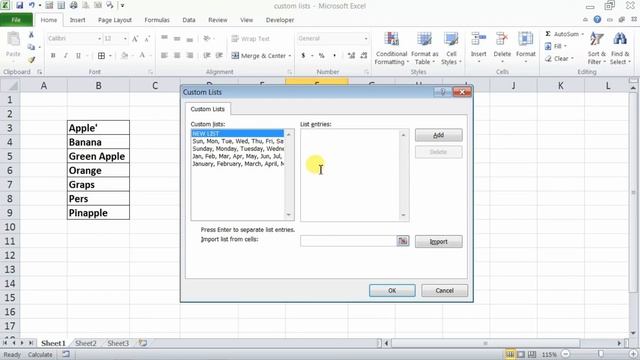Open Find & Select menu
Viewport: 640px width, 360px height.
click(x=620, y=48)
